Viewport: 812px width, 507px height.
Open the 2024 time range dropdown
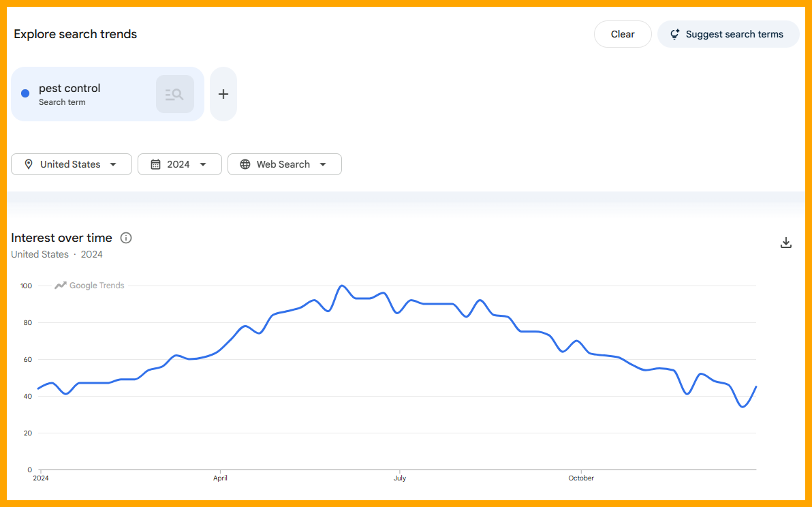[179, 164]
